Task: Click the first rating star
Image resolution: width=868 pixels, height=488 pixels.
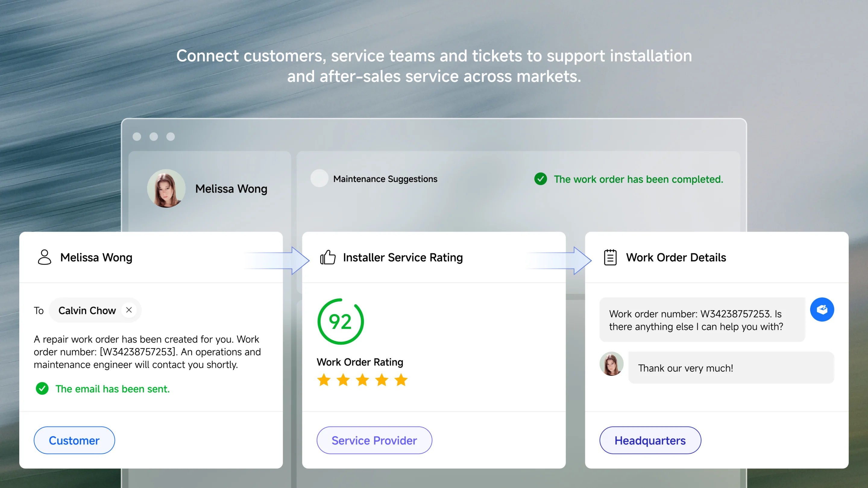Action: coord(324,380)
